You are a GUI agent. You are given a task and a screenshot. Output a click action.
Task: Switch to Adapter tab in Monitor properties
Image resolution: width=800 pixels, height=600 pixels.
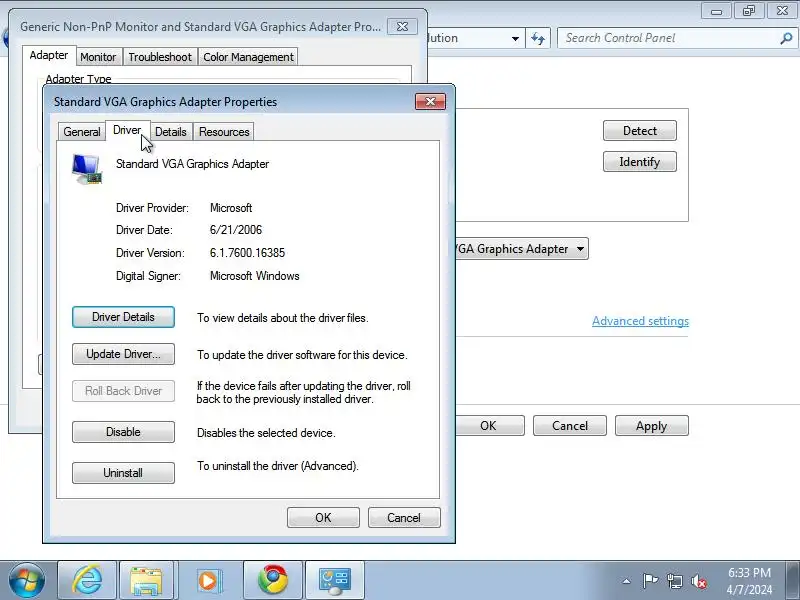click(49, 55)
